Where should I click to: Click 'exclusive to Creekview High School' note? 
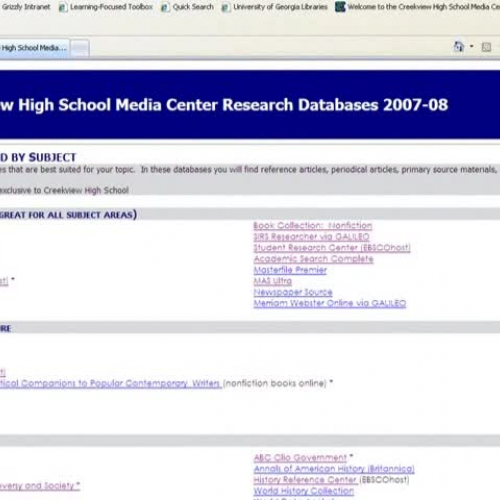pyautogui.click(x=64, y=190)
